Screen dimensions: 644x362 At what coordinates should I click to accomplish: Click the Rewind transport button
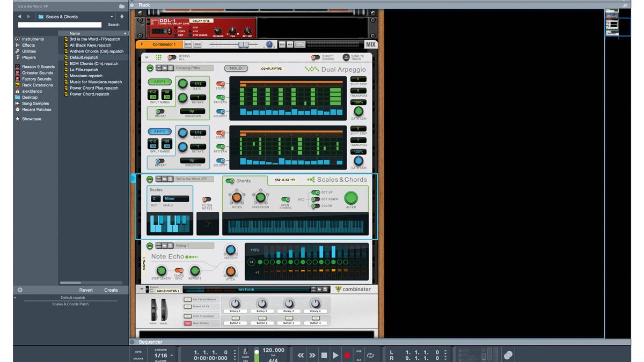pos(301,355)
